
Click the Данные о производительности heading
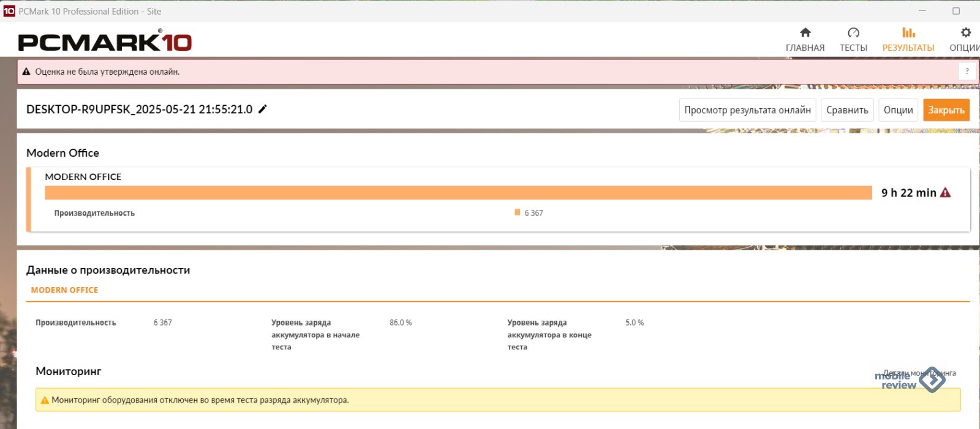point(108,270)
